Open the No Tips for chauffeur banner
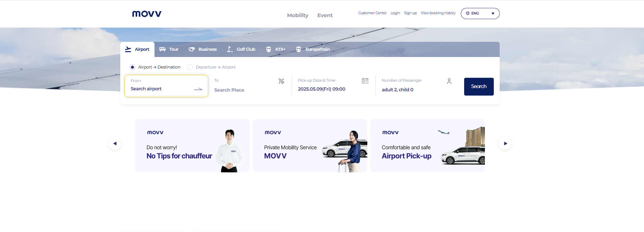 (192, 146)
